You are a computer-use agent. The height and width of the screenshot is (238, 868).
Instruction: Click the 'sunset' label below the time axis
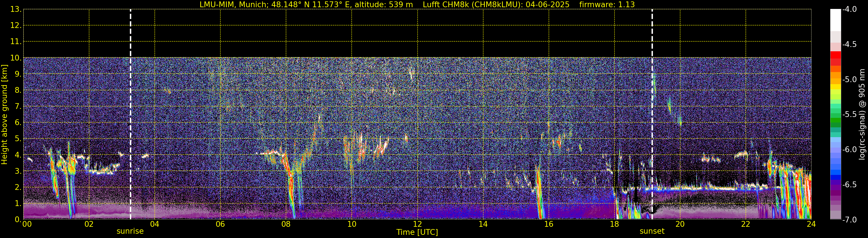pyautogui.click(x=652, y=231)
